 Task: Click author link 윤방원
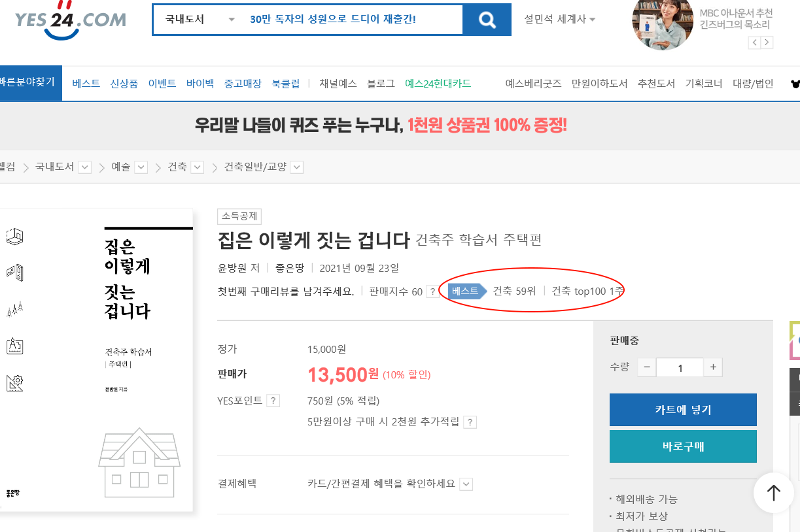234,268
